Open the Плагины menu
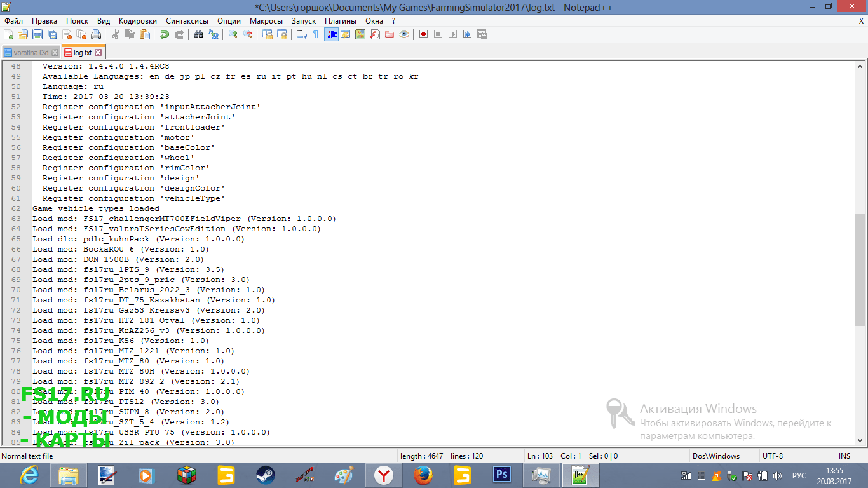The width and height of the screenshot is (868, 488). pyautogui.click(x=341, y=21)
